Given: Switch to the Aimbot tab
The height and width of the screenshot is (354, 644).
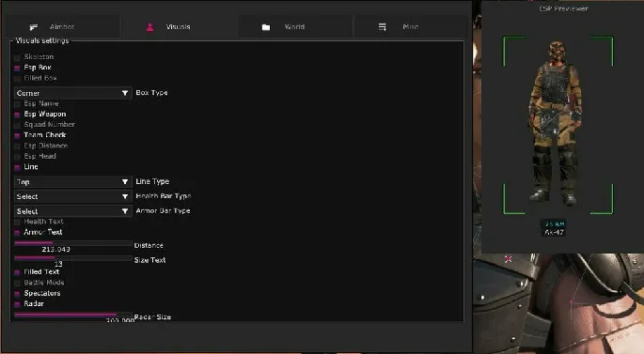Looking at the screenshot, I should tap(62, 27).
